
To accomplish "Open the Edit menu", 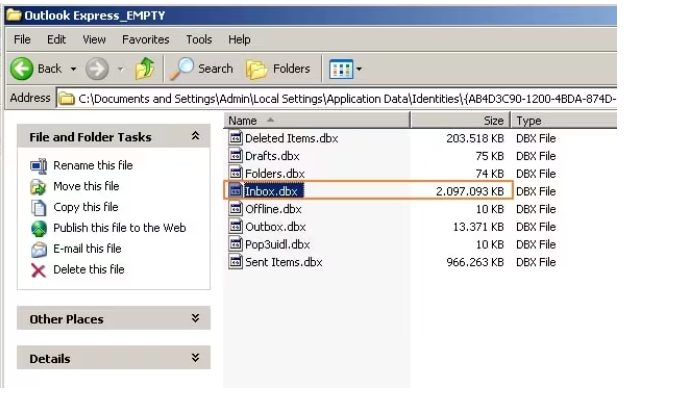I will [x=56, y=39].
